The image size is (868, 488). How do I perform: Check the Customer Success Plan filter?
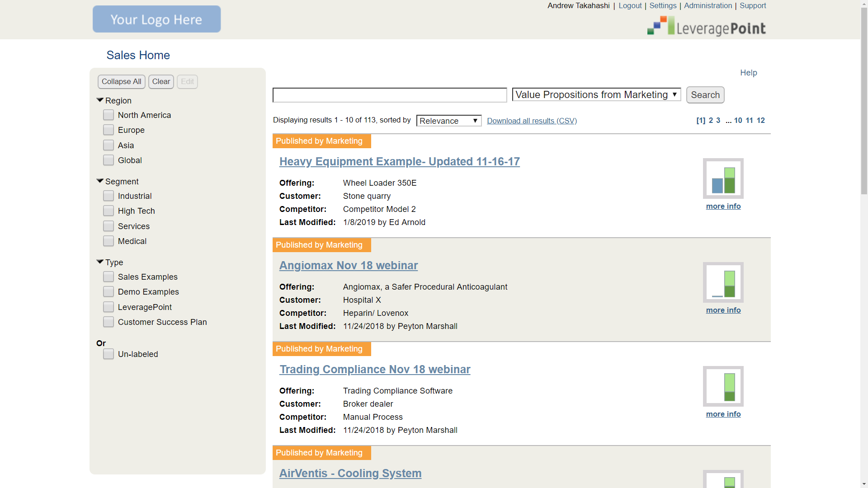pos(108,322)
